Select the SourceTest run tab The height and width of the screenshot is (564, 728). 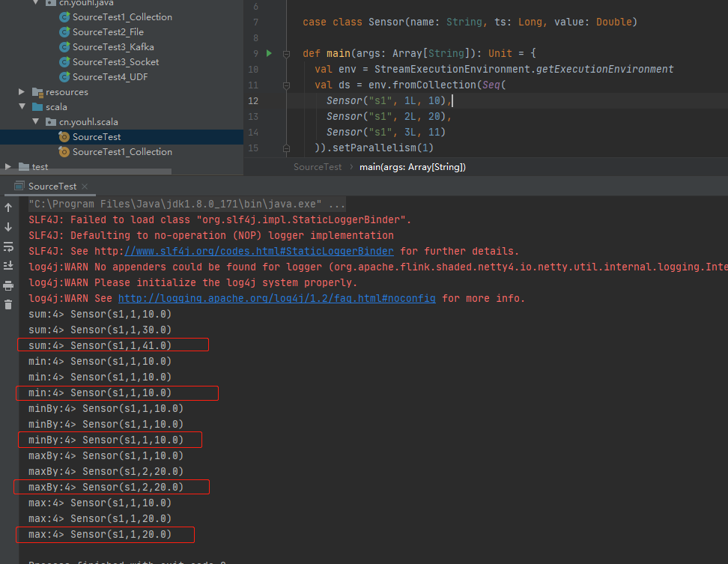(x=52, y=187)
